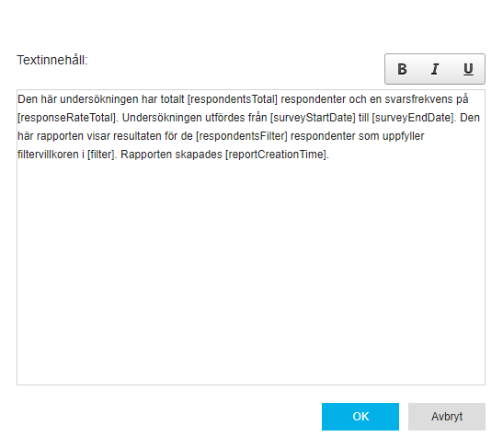The image size is (503, 448).
Task: Click the Textinnehåll label
Action: (x=52, y=60)
